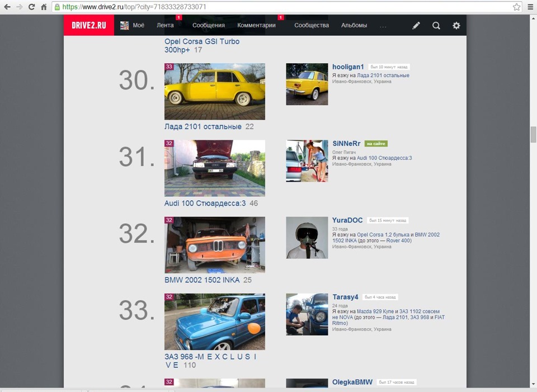
Task: Click the green HTTPS padlock icon
Action: coord(57,7)
